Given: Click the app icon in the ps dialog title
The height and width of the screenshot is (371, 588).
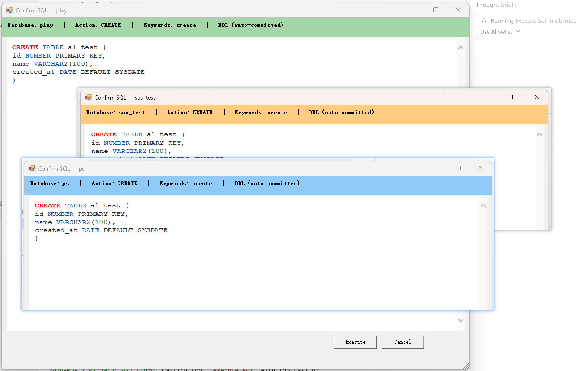Looking at the screenshot, I should (32, 168).
